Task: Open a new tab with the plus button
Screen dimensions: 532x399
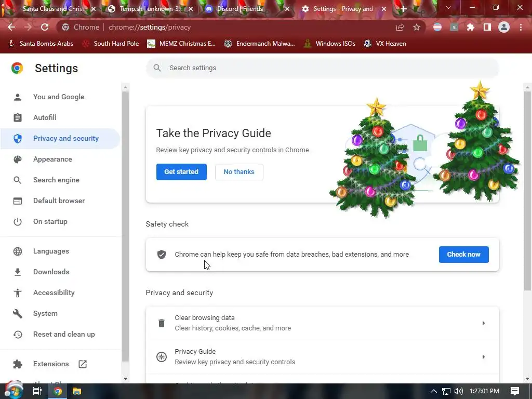Action: coord(403,9)
